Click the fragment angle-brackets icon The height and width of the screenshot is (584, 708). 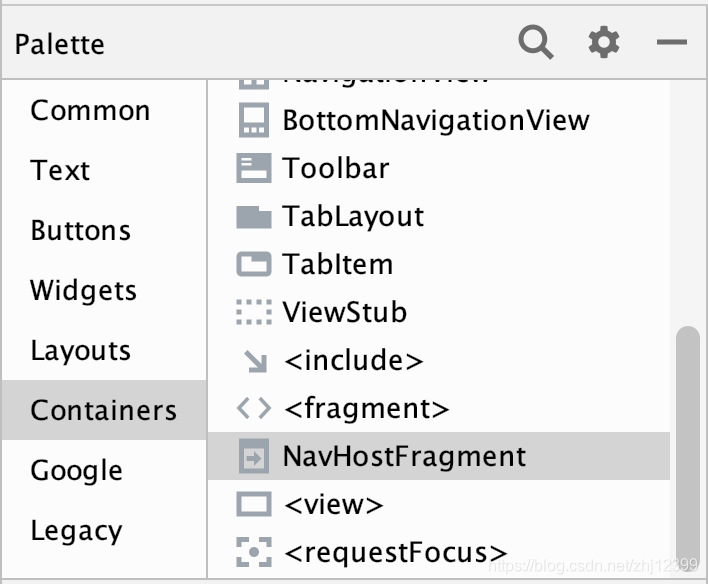point(254,408)
